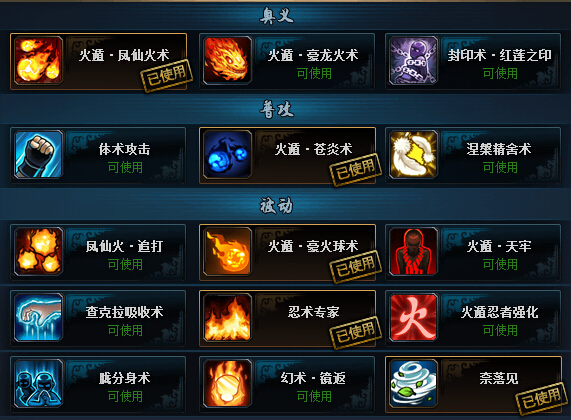Click the blue flame 火遁·苍炎术 icon

pyautogui.click(x=227, y=154)
